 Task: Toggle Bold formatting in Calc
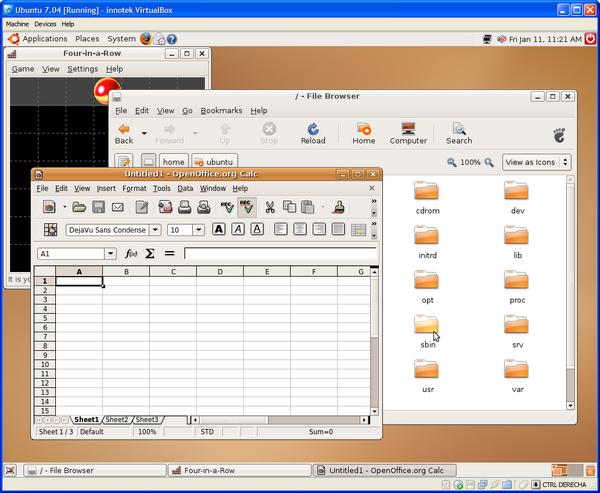point(218,229)
